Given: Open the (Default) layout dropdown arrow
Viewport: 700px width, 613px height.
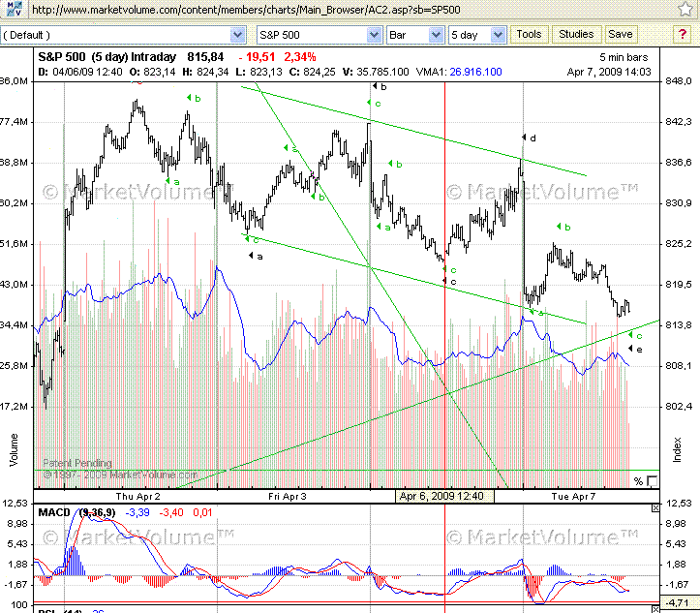Looking at the screenshot, I should [238, 35].
